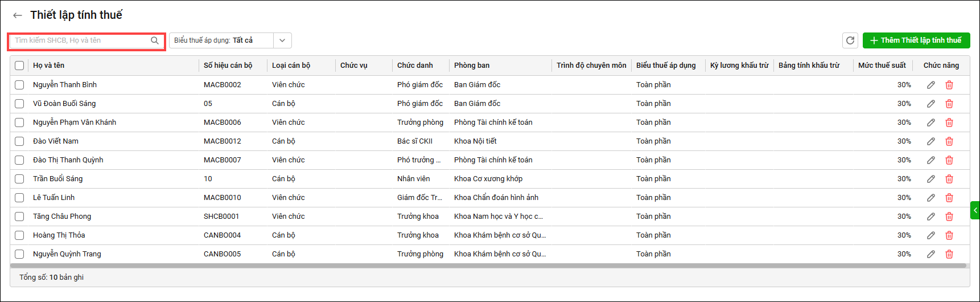Expand the green side panel chevron
The width and height of the screenshot is (980, 302).
[975, 210]
